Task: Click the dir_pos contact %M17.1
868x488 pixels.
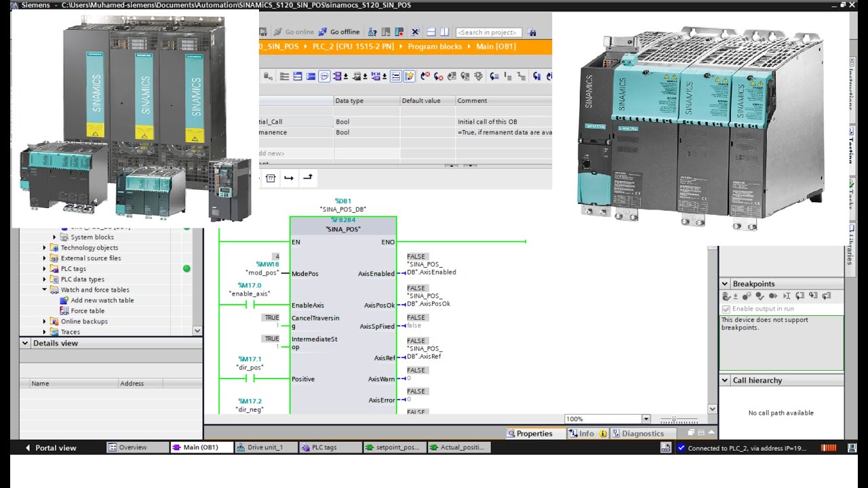Action: click(x=249, y=378)
